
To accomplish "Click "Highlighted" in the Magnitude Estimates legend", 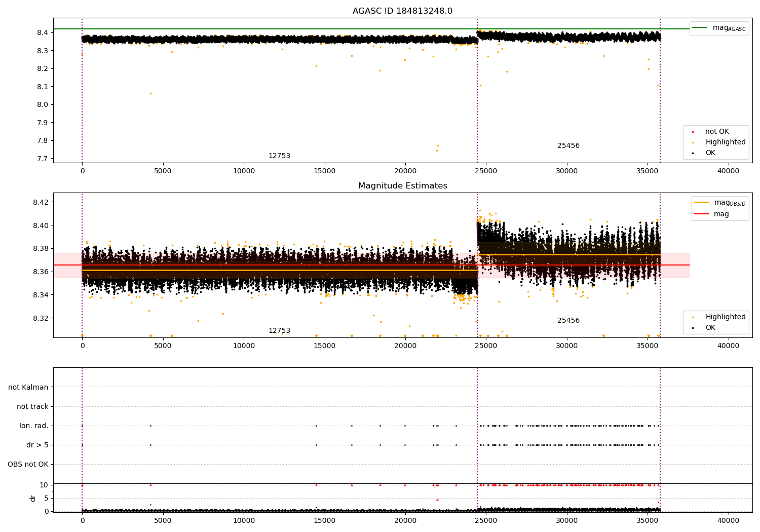I will coord(726,317).
